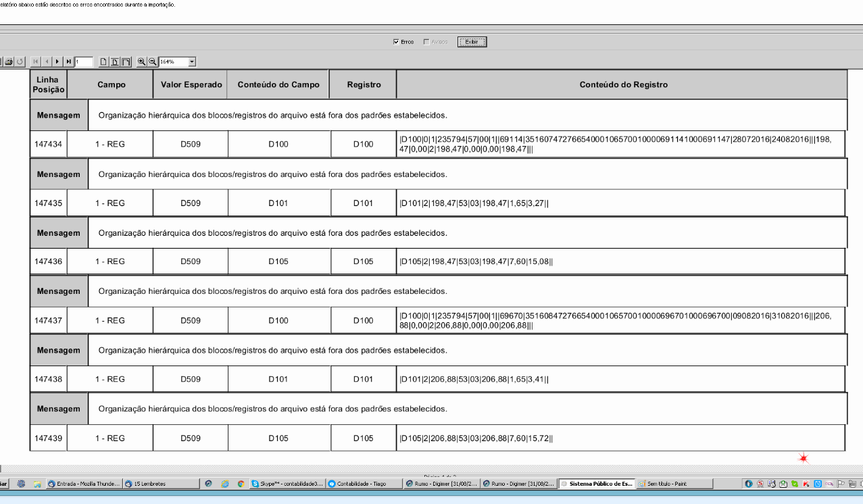
Task: Click line number 147437 cell
Action: click(x=49, y=320)
